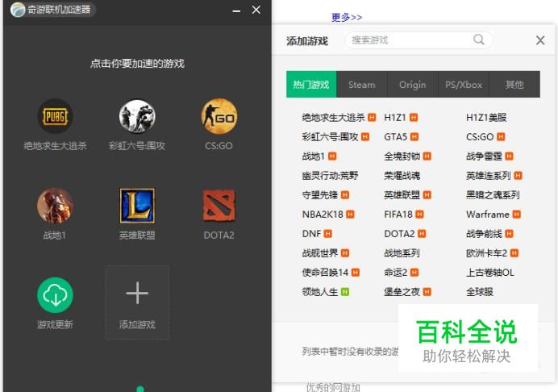Image resolution: width=558 pixels, height=392 pixels.
Task: Click the green page indicator dot
Action: (140, 389)
